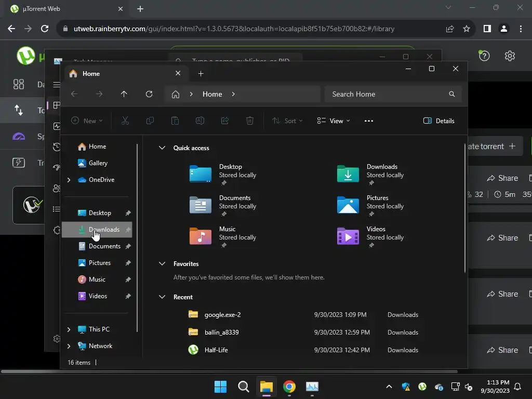Bookmark page with Chrome star icon

pos(467,29)
